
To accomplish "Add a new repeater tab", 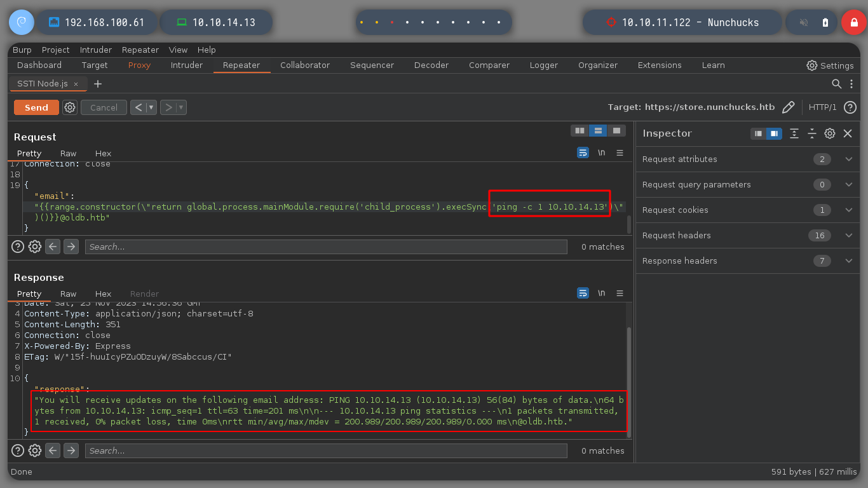I will [x=97, y=84].
